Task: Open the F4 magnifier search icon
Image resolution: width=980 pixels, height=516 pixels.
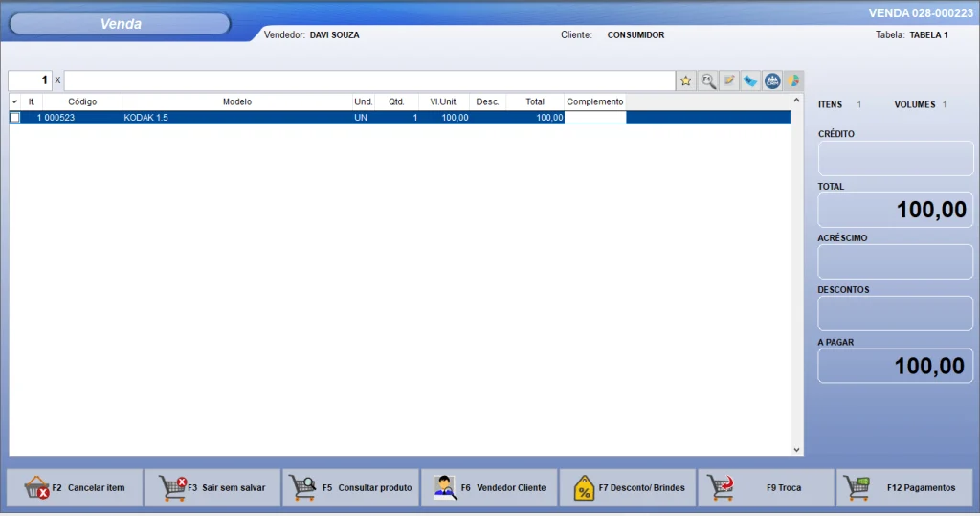Action: [708, 81]
